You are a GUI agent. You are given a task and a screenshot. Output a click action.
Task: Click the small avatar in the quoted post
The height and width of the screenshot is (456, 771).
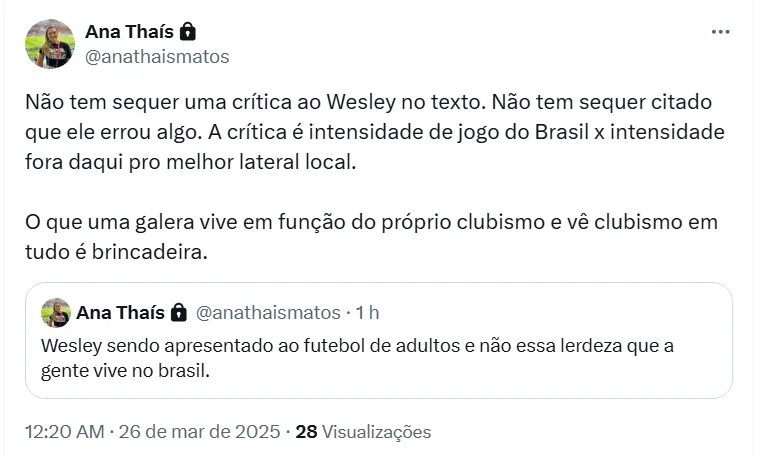click(55, 313)
